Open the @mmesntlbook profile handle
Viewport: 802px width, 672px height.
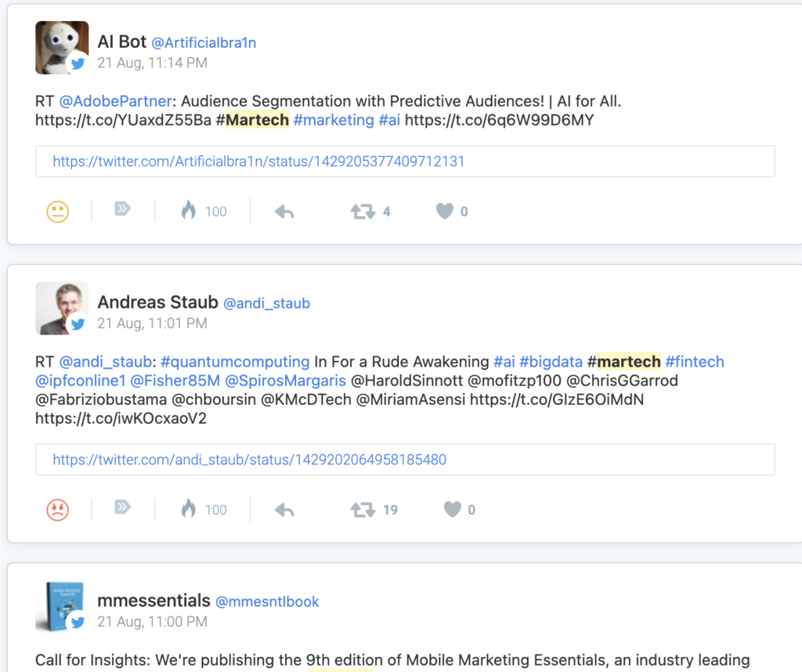pos(267,602)
